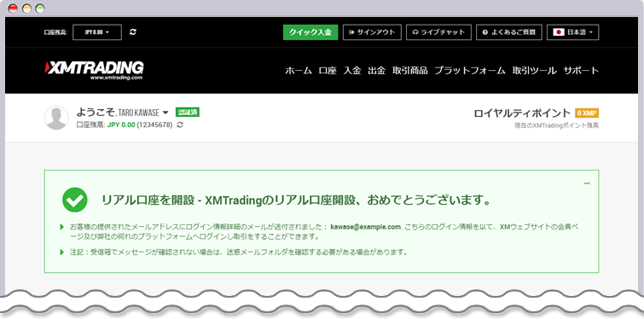Click the Japan flag icon

pyautogui.click(x=559, y=32)
